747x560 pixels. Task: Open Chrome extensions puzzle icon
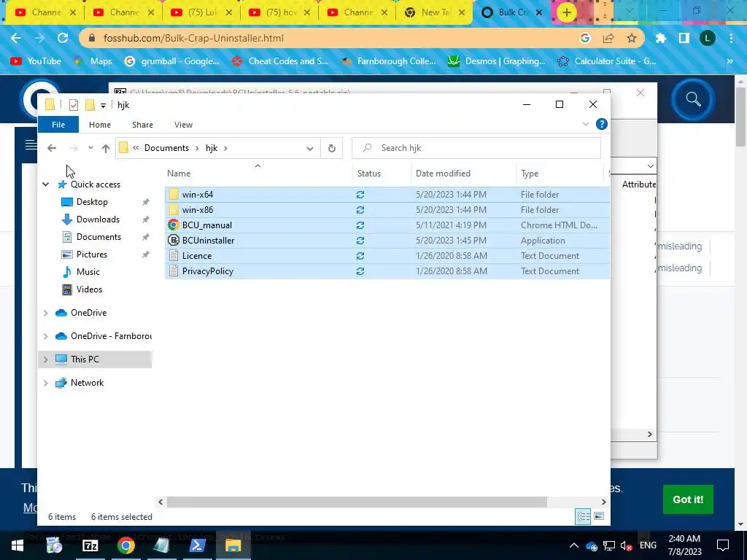(660, 38)
